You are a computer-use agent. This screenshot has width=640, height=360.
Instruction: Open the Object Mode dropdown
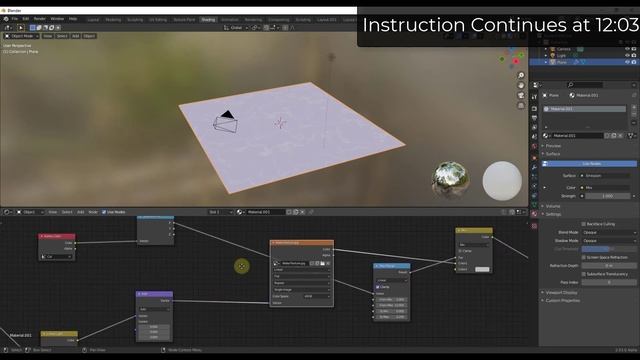(x=22, y=36)
